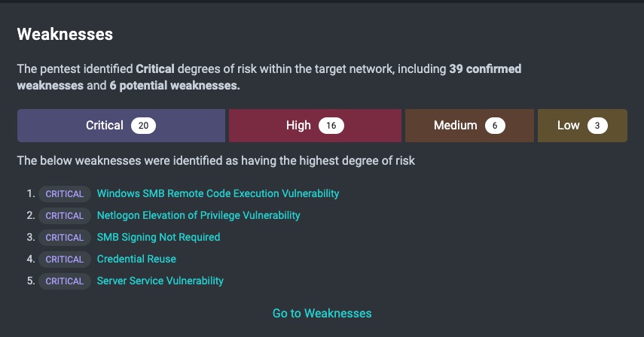Click CRITICAL tag beside SMB Signing item
Viewport: 644px width, 337px height.
pos(65,238)
